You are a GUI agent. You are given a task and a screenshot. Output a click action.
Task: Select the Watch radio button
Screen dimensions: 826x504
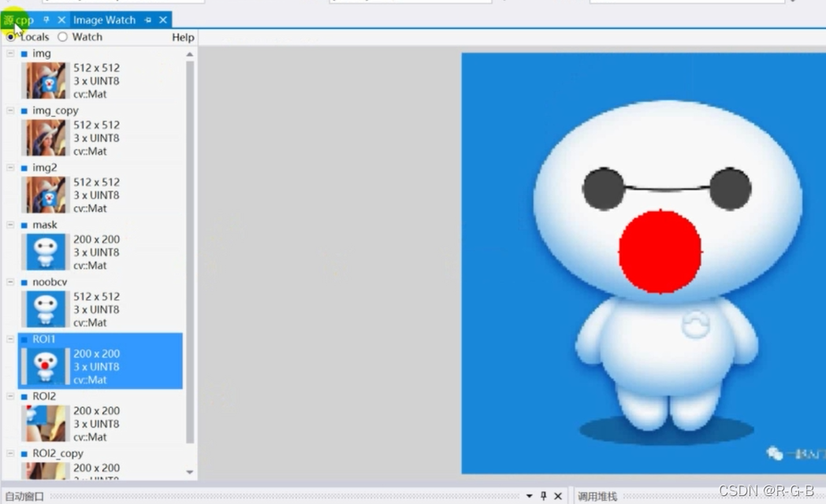(63, 37)
